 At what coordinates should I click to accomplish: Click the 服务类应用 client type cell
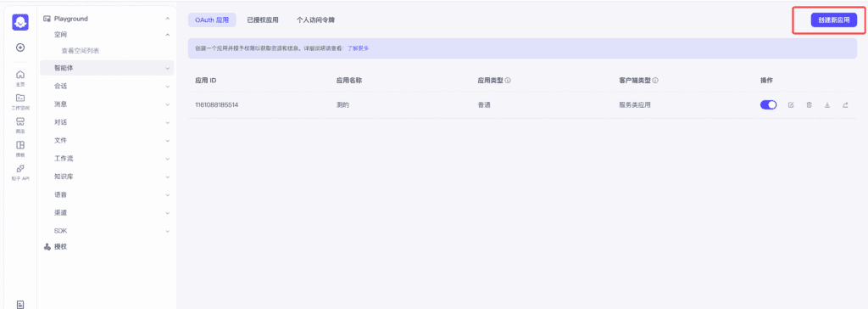634,105
